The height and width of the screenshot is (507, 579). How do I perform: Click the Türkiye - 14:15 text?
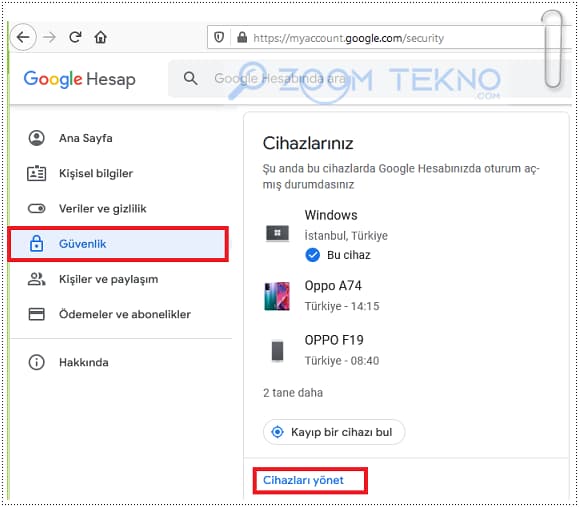(x=342, y=306)
